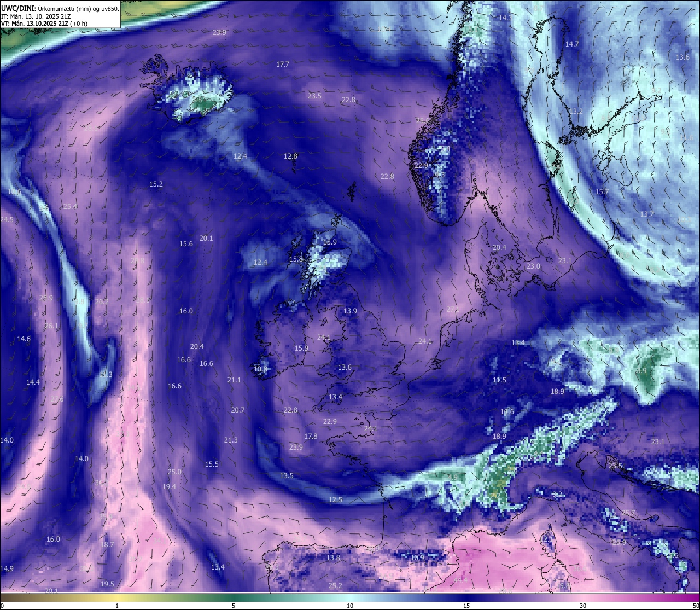Click the 13.2 value over Sweden
This screenshot has height=610, width=700.
576,111
